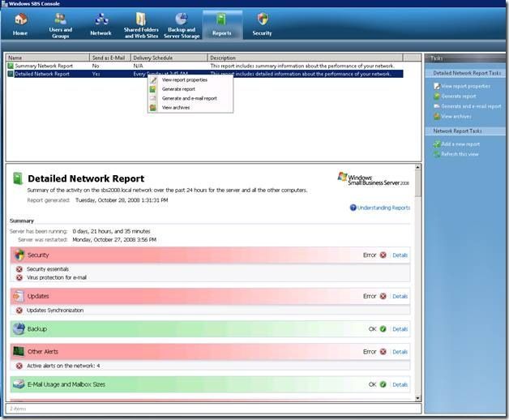The image size is (509, 420).
Task: Click the Detailed Network Report title icon
Action: [x=18, y=178]
